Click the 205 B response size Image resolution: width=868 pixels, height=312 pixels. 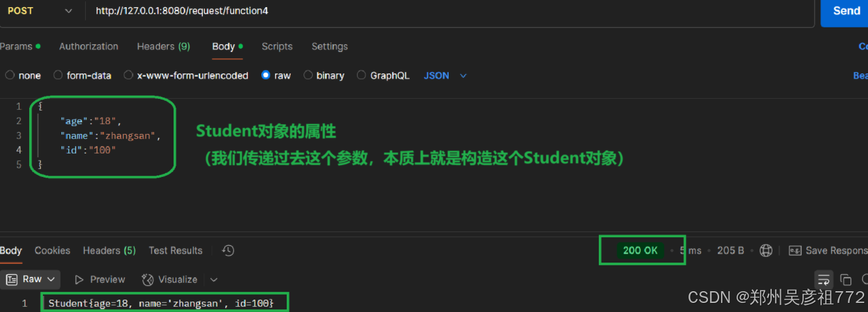tap(730, 250)
